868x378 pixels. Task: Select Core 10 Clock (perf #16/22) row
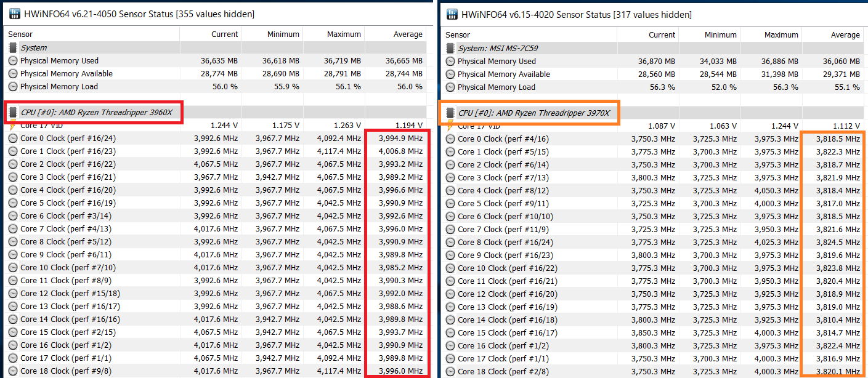coord(652,268)
